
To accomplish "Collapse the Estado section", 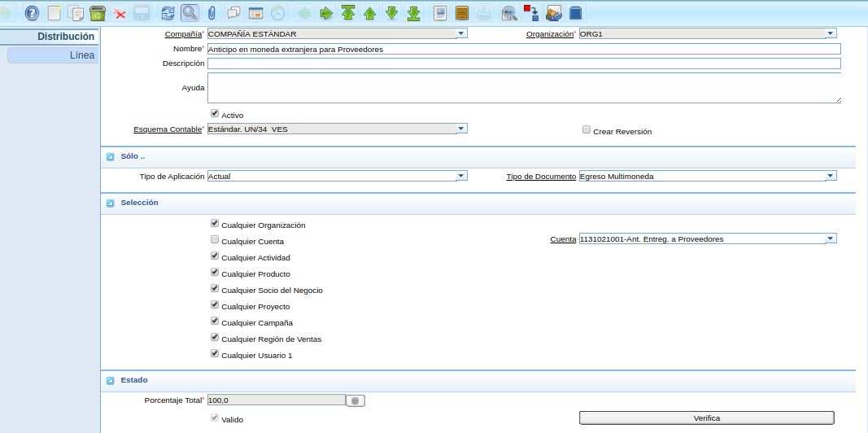I will [x=110, y=380].
